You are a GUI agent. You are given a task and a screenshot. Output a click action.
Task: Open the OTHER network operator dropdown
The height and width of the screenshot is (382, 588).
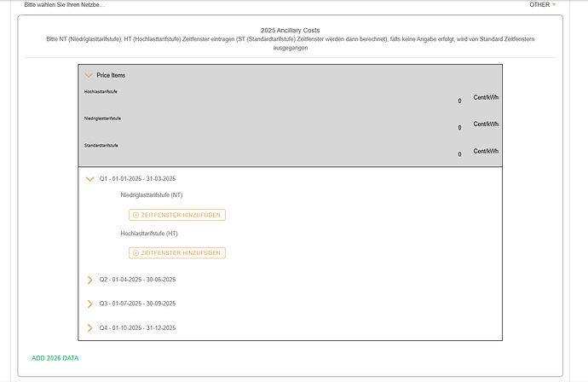pyautogui.click(x=542, y=4)
